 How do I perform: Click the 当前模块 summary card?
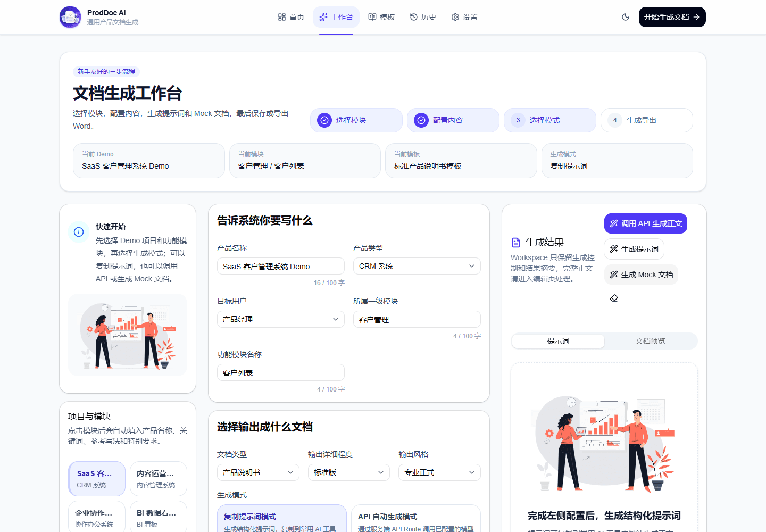[x=305, y=161]
